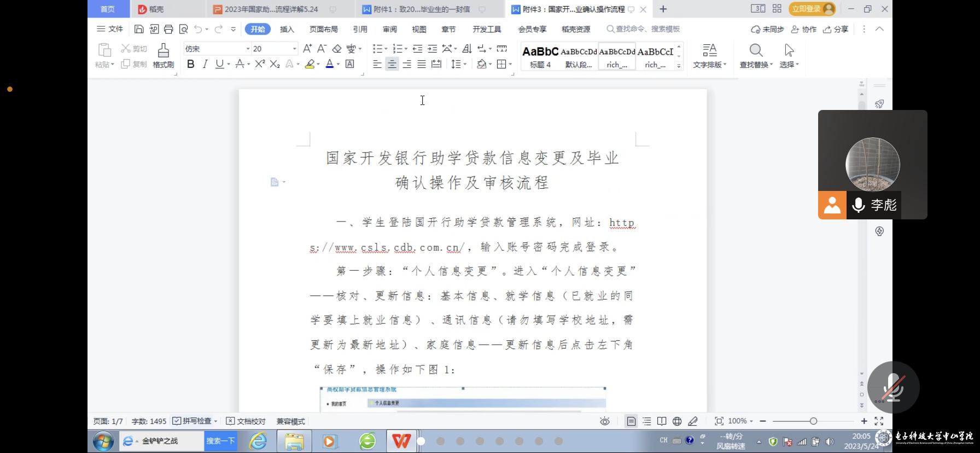Switch to Web layout globe icon
This screenshot has width=980, height=453.
(x=677, y=421)
